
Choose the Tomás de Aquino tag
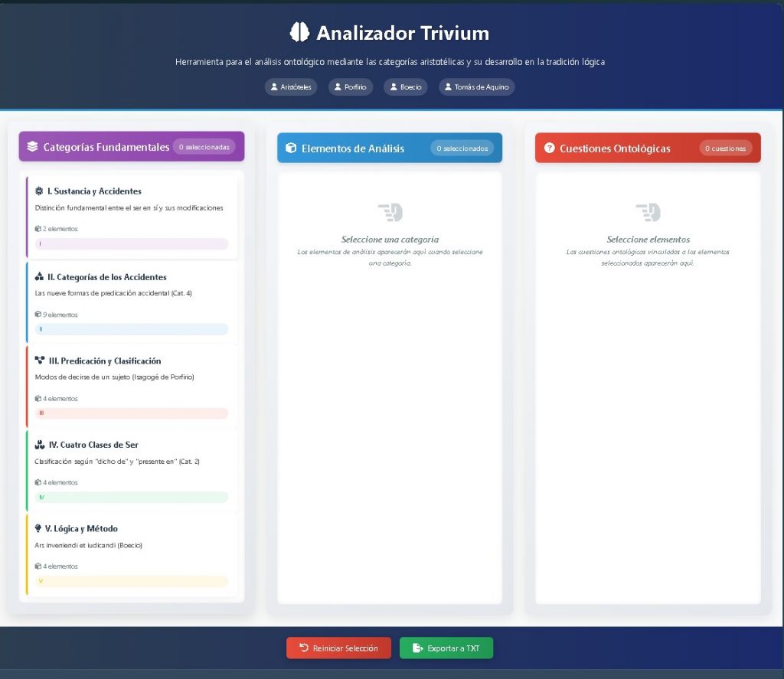(x=477, y=87)
